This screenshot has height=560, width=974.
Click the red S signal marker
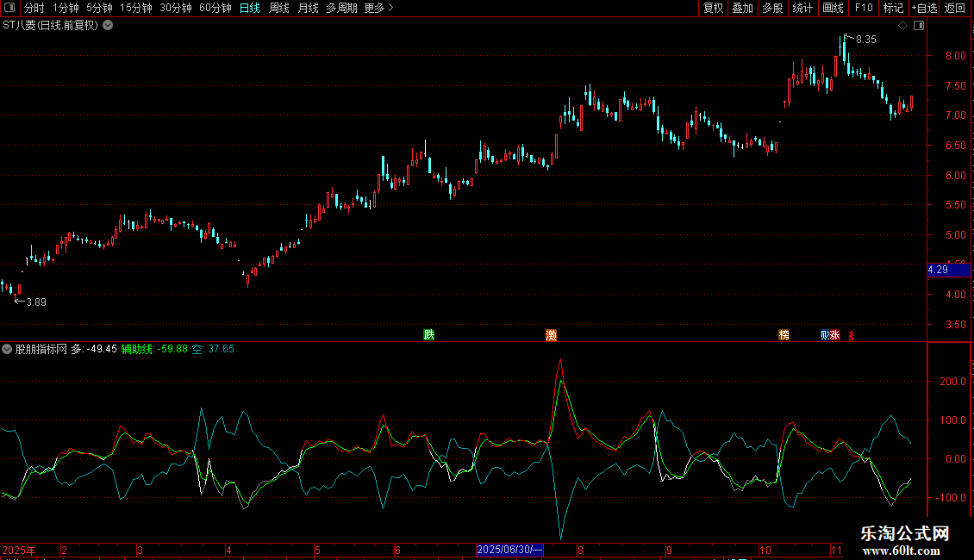852,336
